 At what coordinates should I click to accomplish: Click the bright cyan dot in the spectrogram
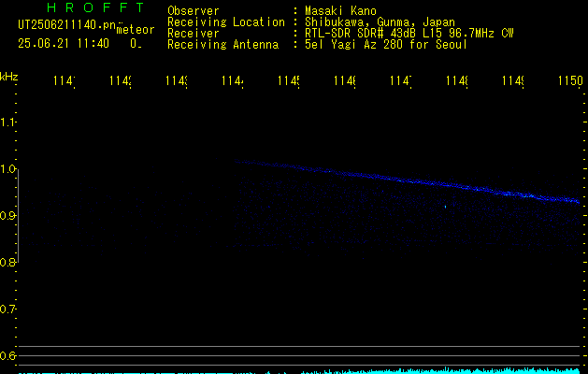point(445,207)
